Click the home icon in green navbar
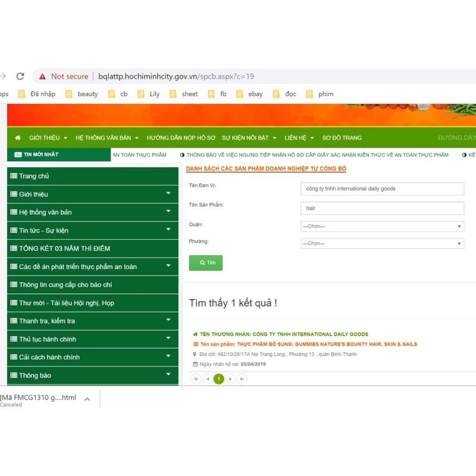The width and height of the screenshot is (476, 476). point(18,137)
